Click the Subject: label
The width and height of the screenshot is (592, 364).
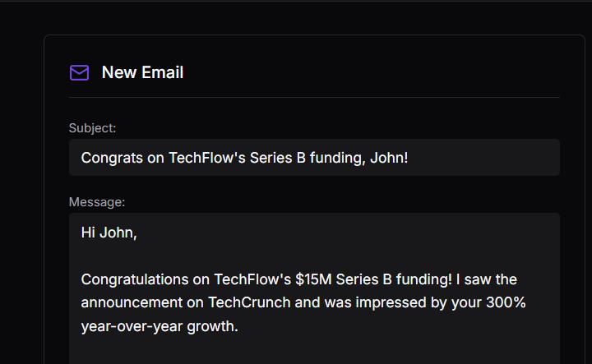point(92,128)
